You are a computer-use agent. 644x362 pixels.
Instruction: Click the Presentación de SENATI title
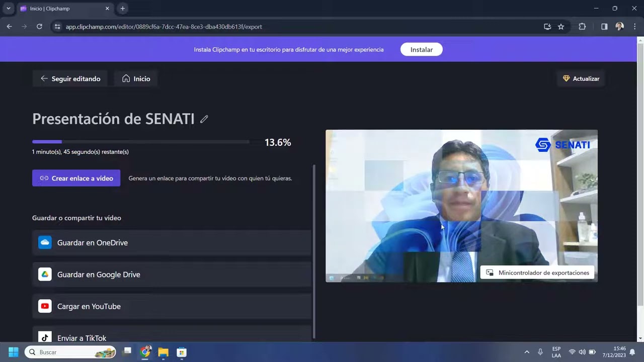pyautogui.click(x=113, y=119)
